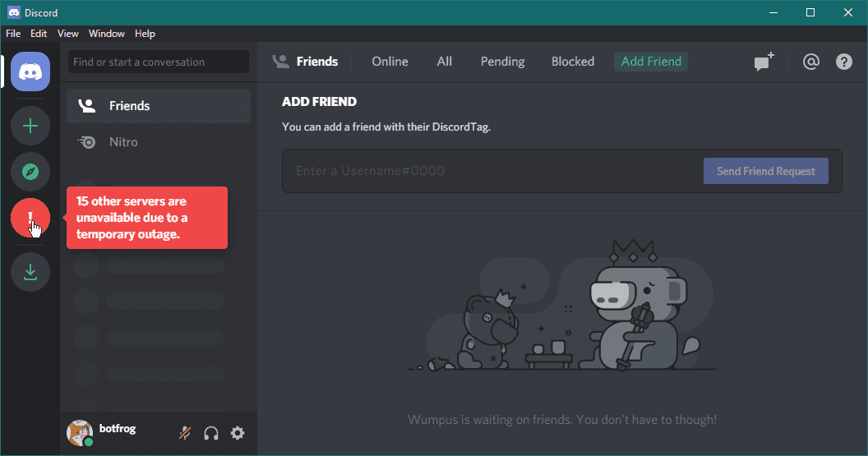Open the View menu
The height and width of the screenshot is (456, 868).
point(67,34)
